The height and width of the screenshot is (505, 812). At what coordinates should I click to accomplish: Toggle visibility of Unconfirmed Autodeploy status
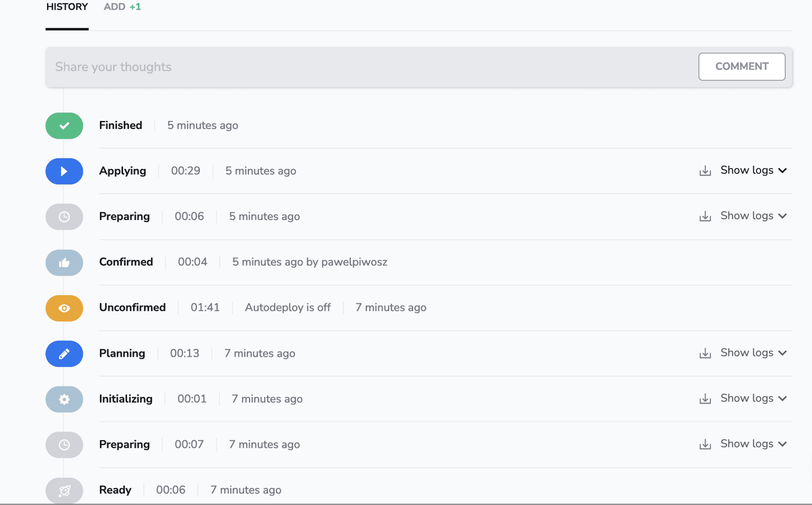pos(63,307)
